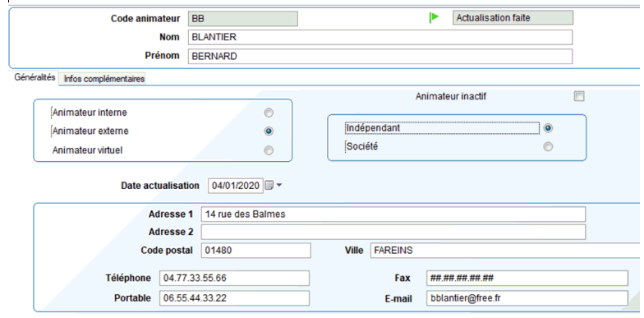Select Animateur virtuel radio button
The height and width of the screenshot is (318, 644).
pyautogui.click(x=269, y=150)
